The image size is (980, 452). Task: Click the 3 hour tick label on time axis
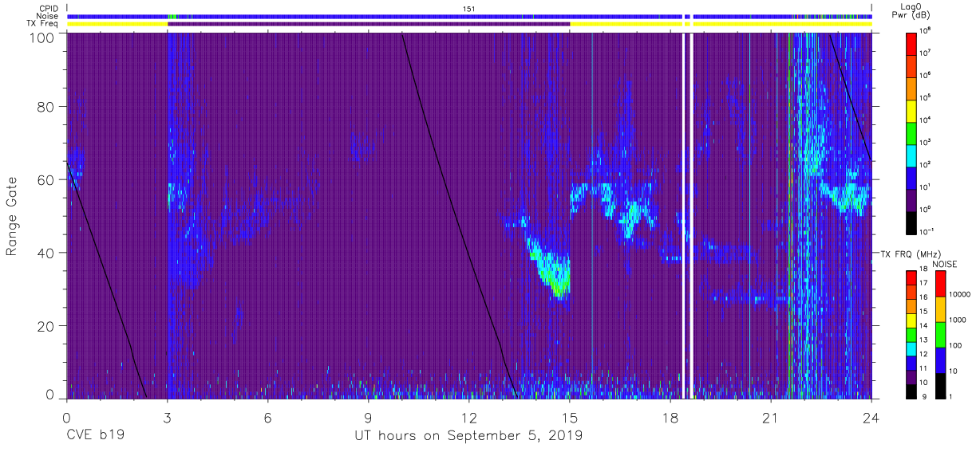168,417
